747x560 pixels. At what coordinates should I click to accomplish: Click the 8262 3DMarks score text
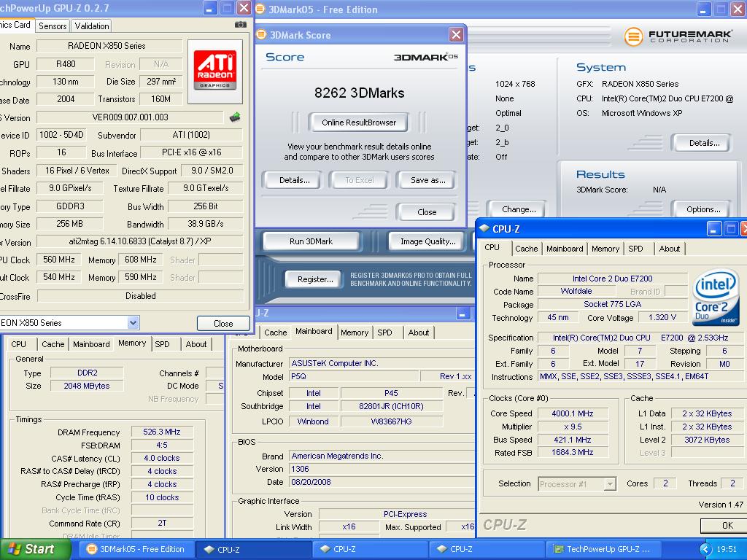point(359,93)
